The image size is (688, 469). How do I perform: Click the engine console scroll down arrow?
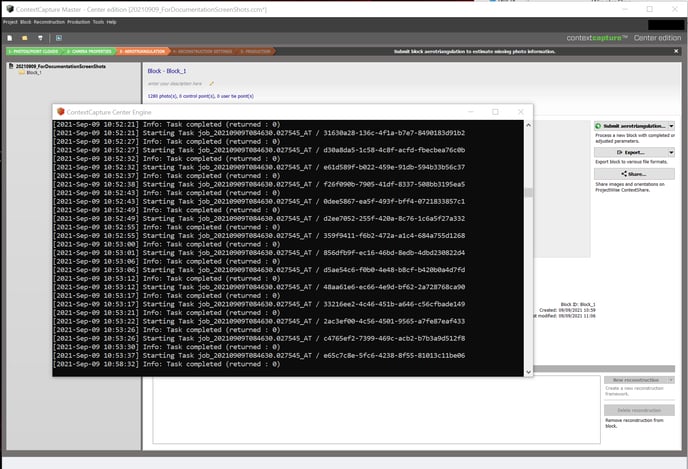(x=528, y=372)
